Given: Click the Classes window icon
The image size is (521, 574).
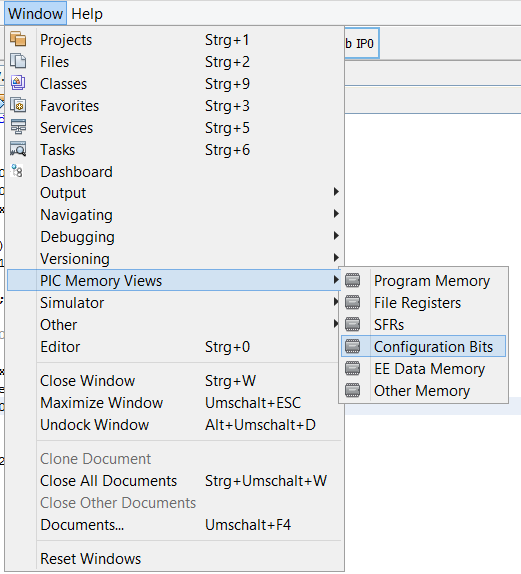Looking at the screenshot, I should [x=18, y=83].
